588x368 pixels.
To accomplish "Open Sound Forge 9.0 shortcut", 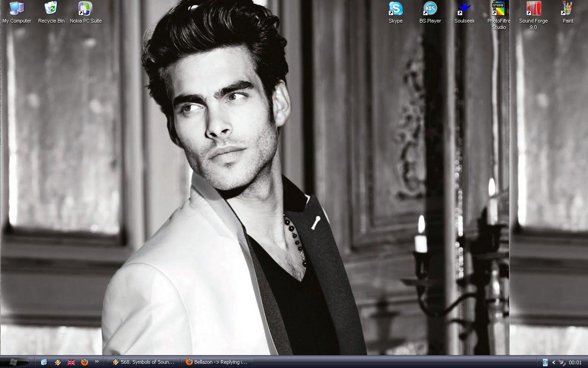I will 533,9.
